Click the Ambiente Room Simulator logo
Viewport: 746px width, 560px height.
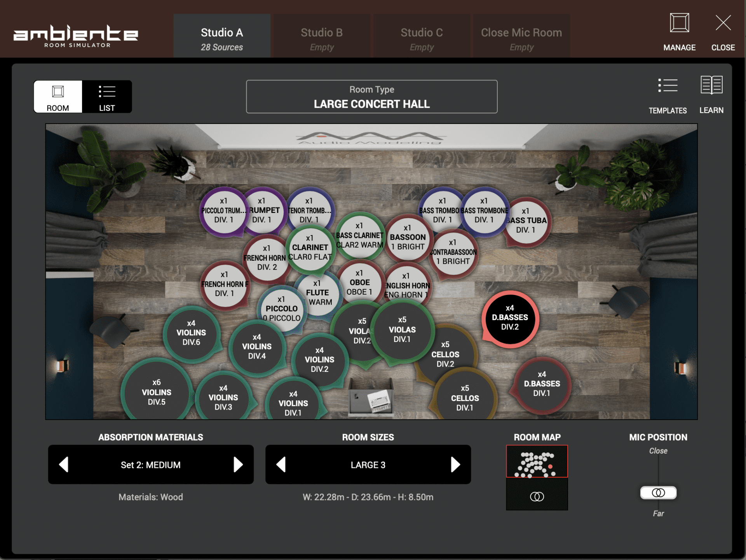pos(76,36)
